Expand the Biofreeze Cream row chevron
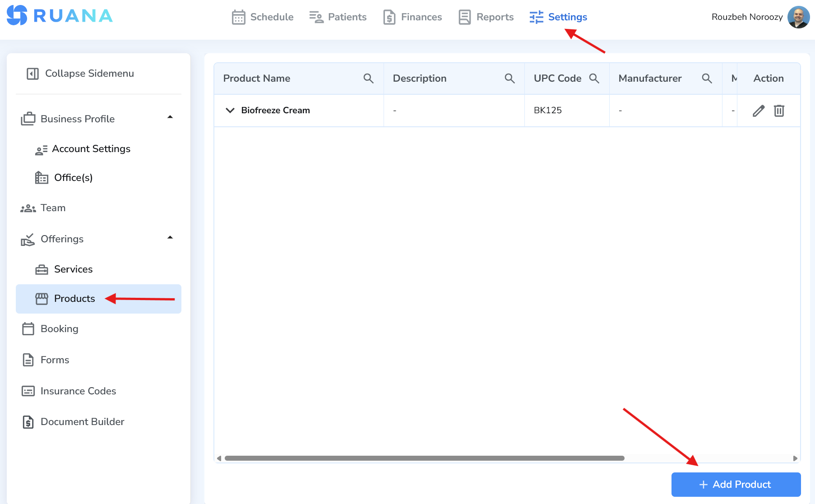The image size is (815, 504). click(x=230, y=111)
